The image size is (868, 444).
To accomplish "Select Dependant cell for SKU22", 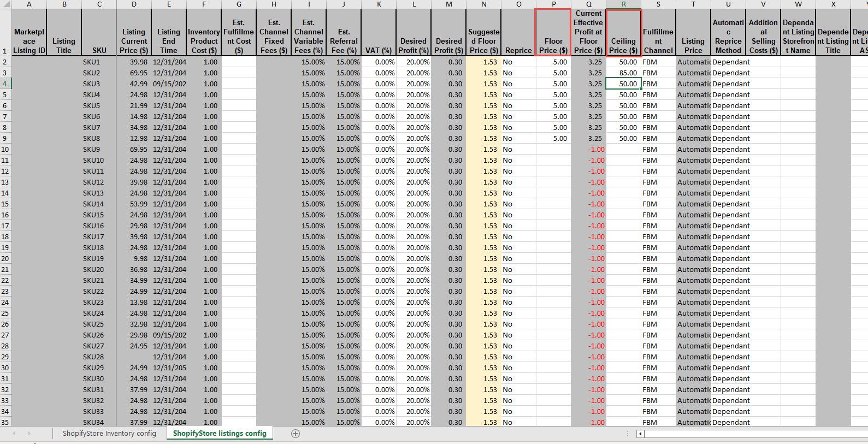I will (728, 291).
